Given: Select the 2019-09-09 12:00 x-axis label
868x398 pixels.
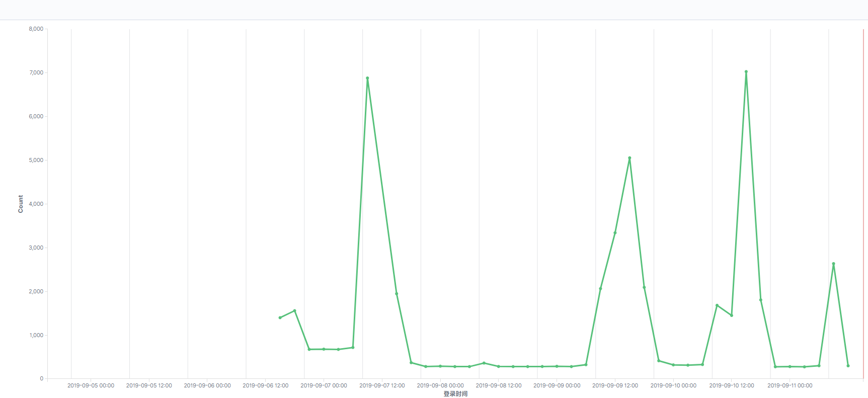Looking at the screenshot, I should point(615,385).
